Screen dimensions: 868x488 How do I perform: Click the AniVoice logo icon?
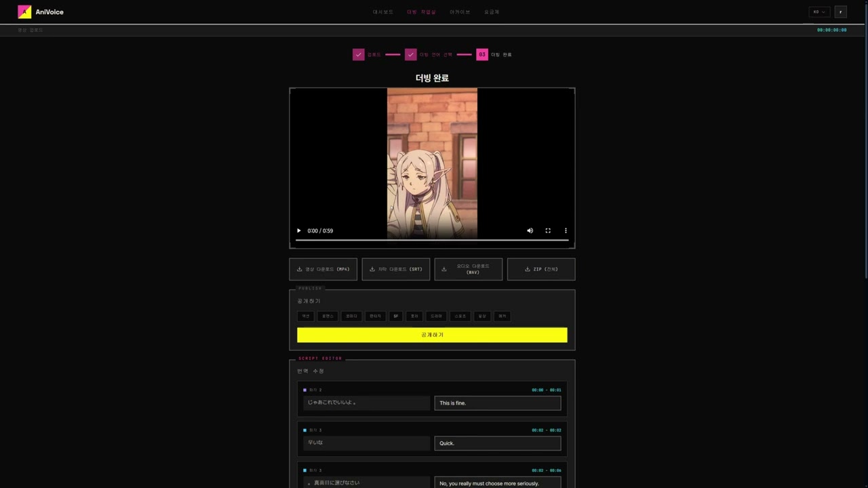tap(24, 12)
